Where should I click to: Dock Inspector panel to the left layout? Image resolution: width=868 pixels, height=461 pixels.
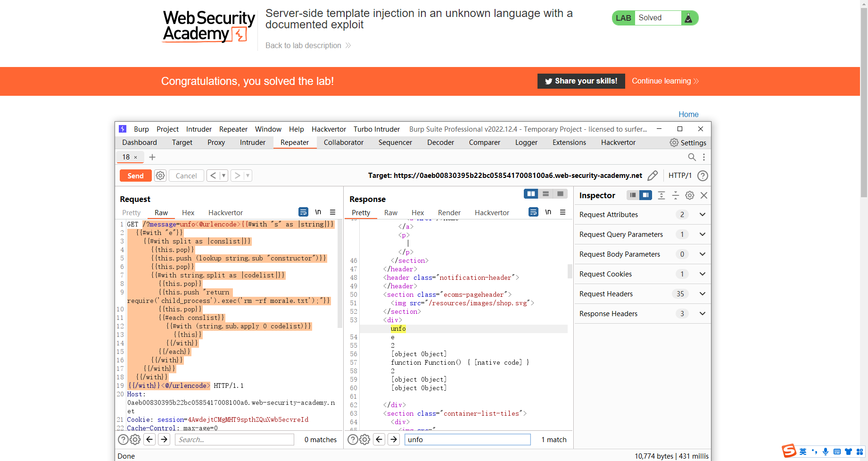(x=633, y=195)
